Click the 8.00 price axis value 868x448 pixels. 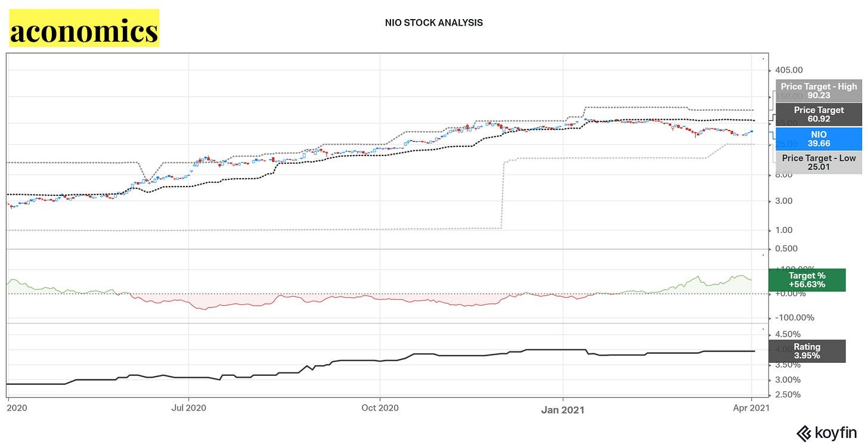[785, 175]
